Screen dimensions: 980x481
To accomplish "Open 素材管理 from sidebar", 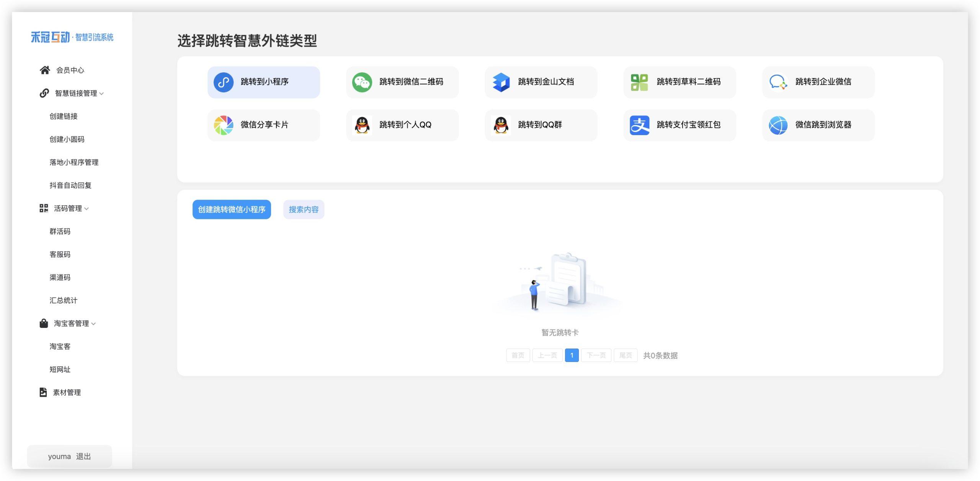I will point(67,392).
